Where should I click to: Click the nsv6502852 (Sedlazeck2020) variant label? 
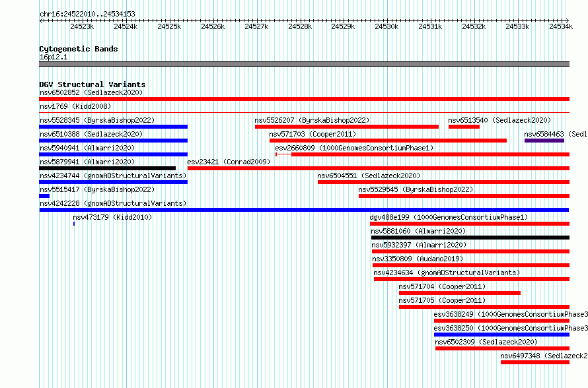(x=91, y=92)
